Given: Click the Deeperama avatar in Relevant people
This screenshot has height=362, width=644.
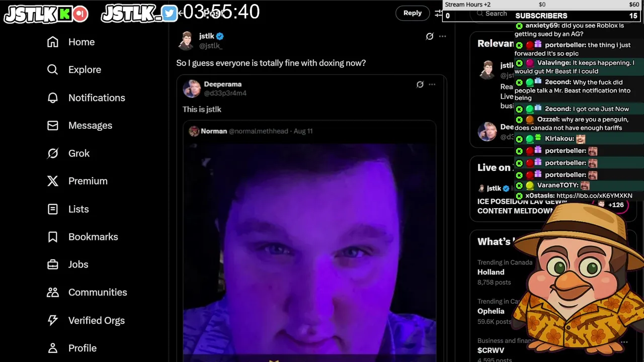Looking at the screenshot, I should tap(487, 132).
